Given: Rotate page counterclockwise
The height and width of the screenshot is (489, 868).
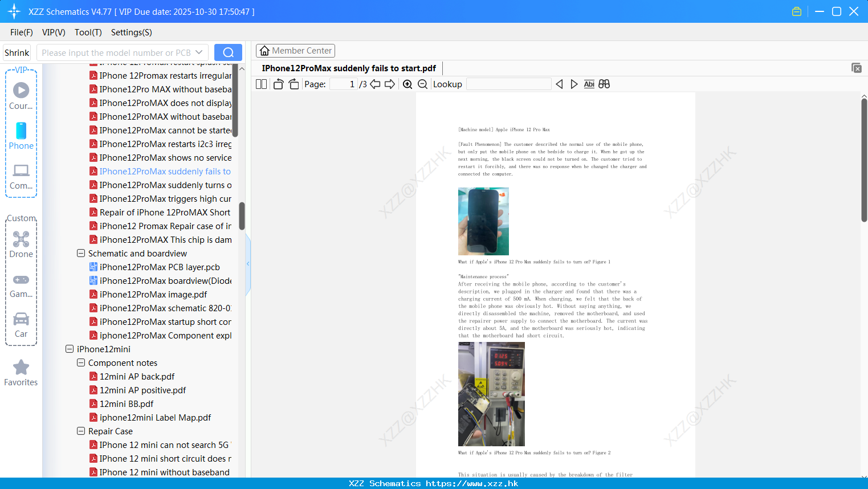Looking at the screenshot, I should (x=278, y=84).
